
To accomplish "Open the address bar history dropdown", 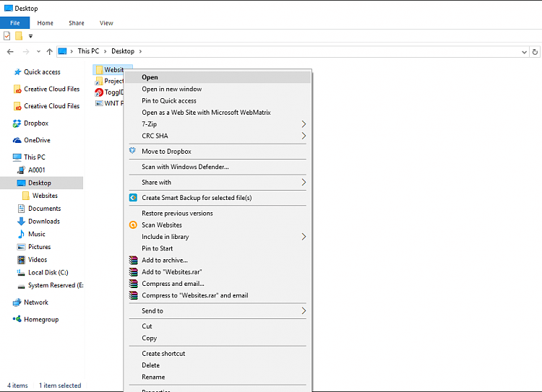I will (524, 52).
